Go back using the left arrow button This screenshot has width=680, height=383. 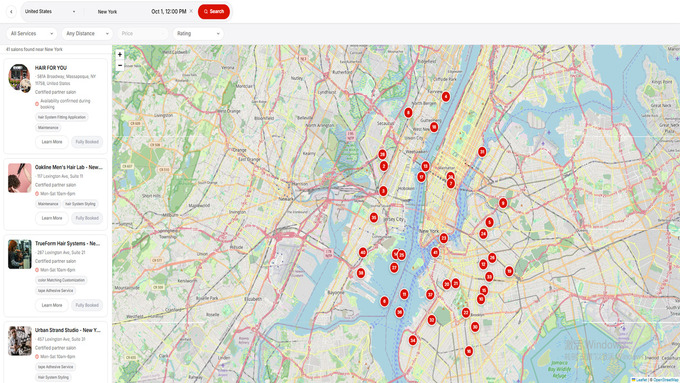click(11, 12)
